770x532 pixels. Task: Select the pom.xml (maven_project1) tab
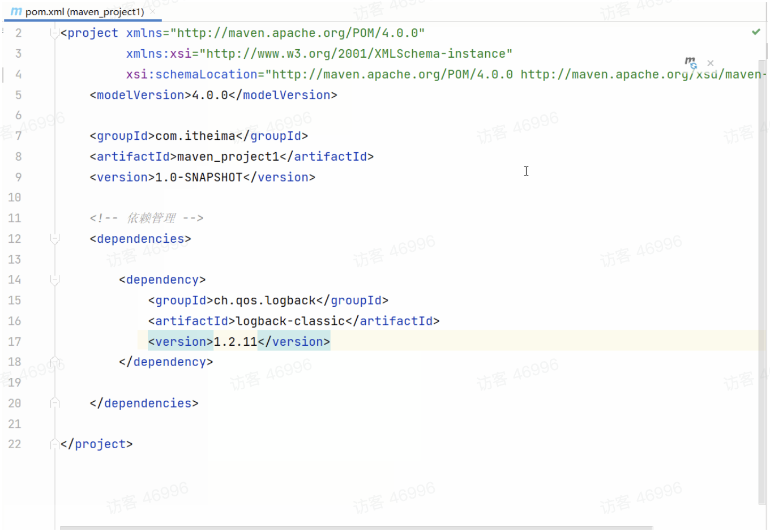click(x=84, y=12)
